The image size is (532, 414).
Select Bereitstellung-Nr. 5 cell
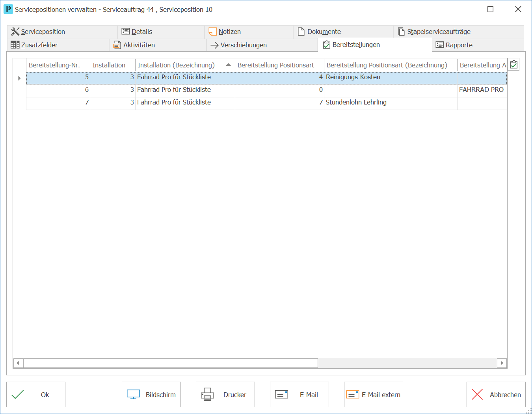tap(58, 77)
